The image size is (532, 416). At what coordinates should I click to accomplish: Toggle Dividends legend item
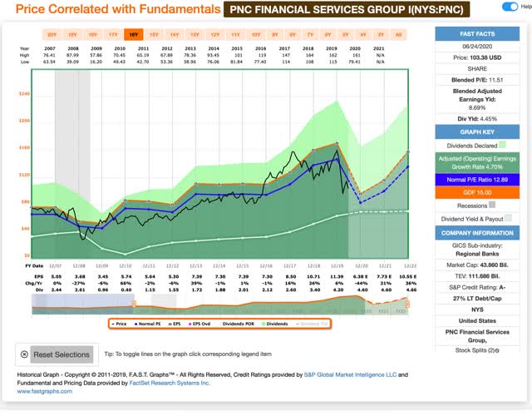[x=275, y=324]
